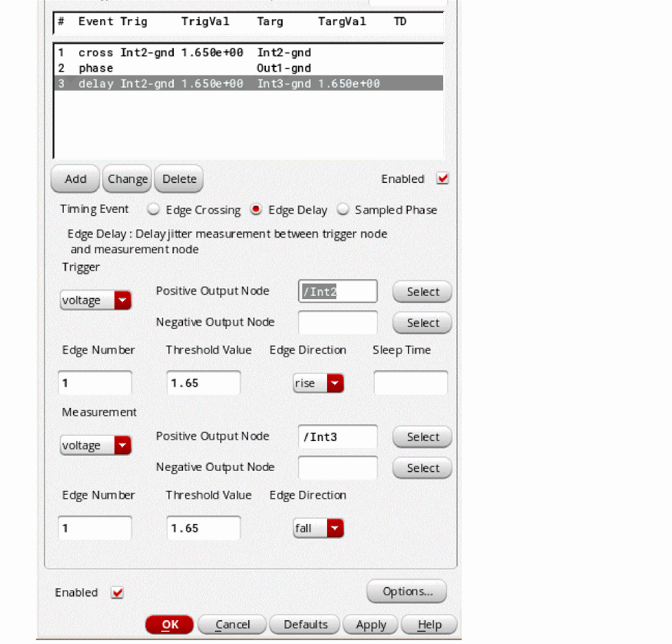672x644 pixels.
Task: Choose the Sampled Phase timing event
Action: [343, 210]
